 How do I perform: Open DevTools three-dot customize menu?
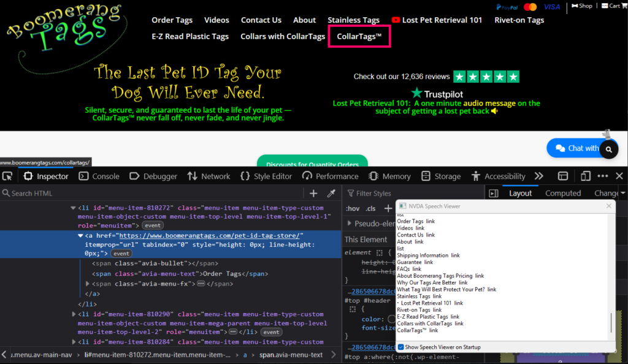pos(603,176)
